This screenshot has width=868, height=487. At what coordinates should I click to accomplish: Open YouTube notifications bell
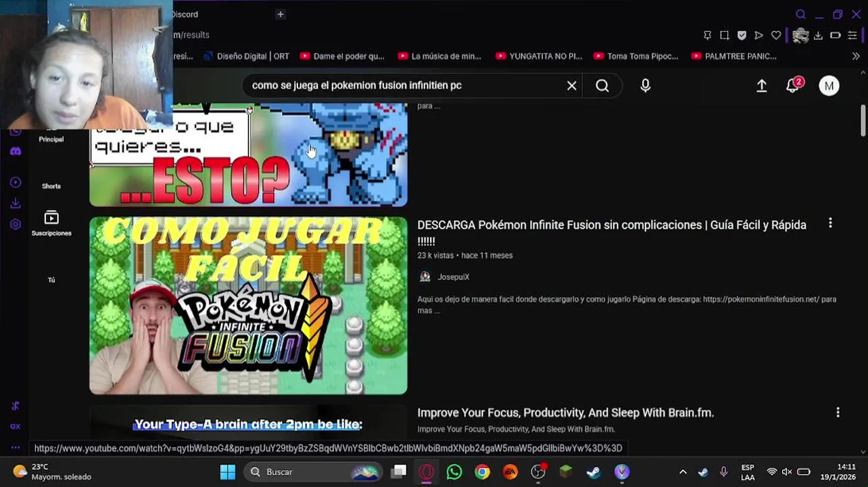pos(793,85)
